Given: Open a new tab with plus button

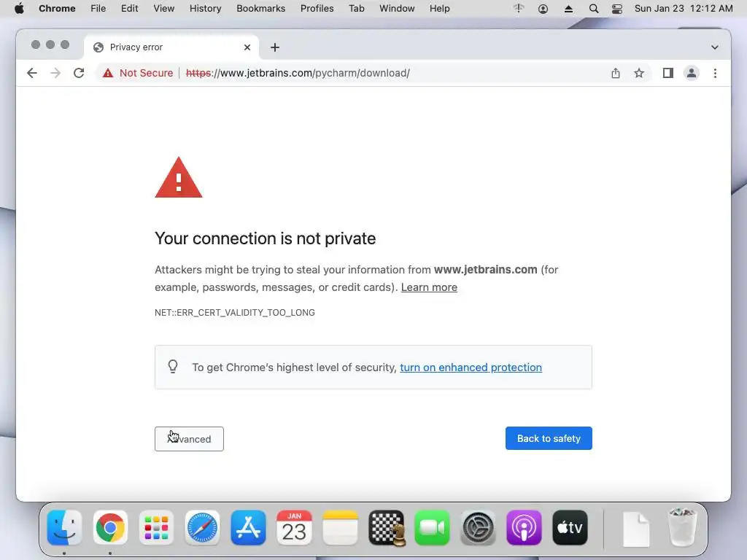Looking at the screenshot, I should [x=275, y=47].
